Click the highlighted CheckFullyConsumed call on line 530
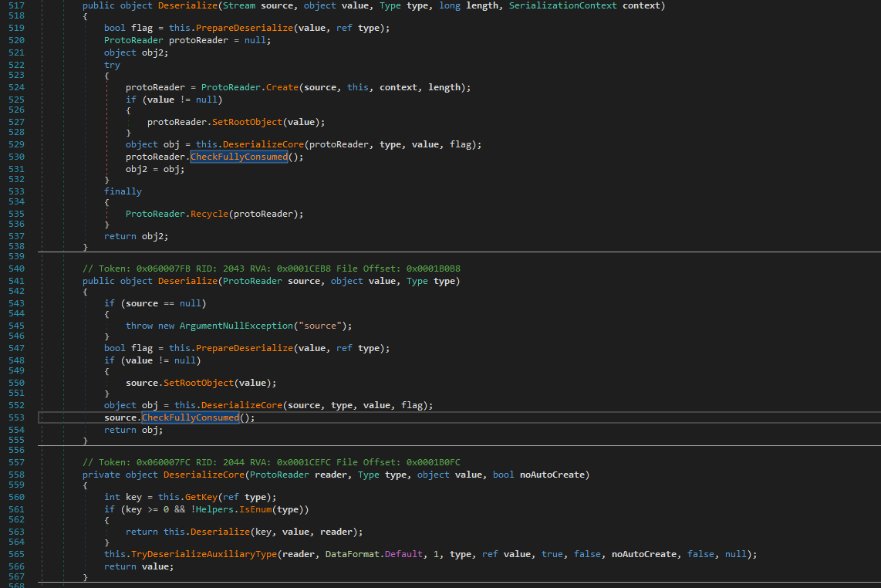 click(x=239, y=156)
